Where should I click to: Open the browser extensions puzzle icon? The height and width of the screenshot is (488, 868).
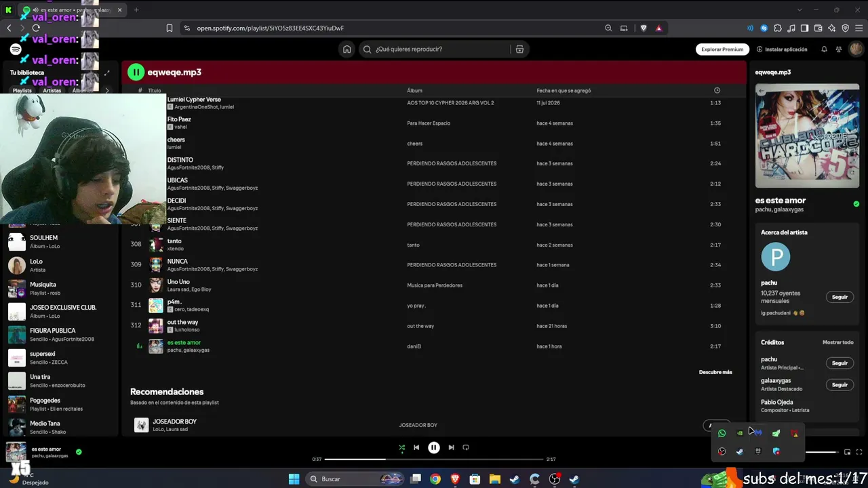[x=778, y=28]
